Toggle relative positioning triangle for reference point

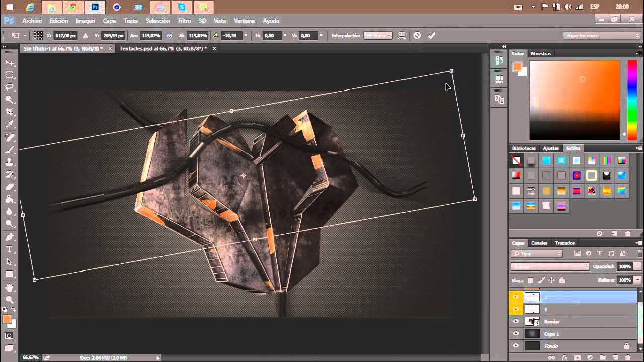[85, 36]
